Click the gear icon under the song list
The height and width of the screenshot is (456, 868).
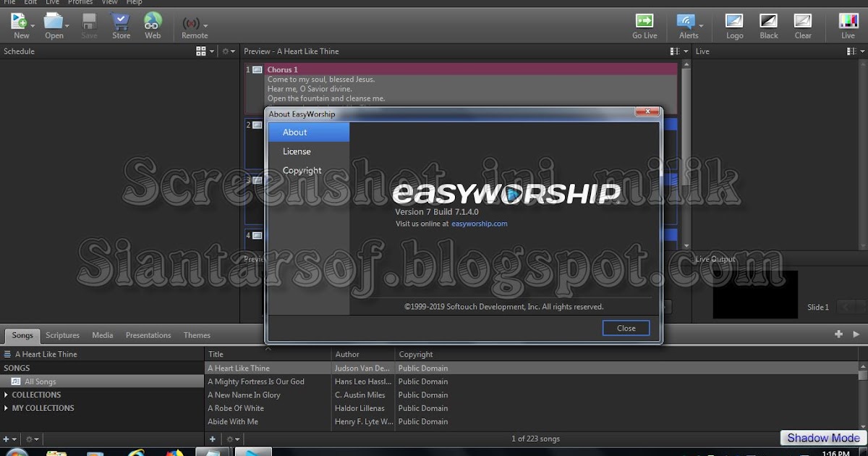click(x=230, y=439)
